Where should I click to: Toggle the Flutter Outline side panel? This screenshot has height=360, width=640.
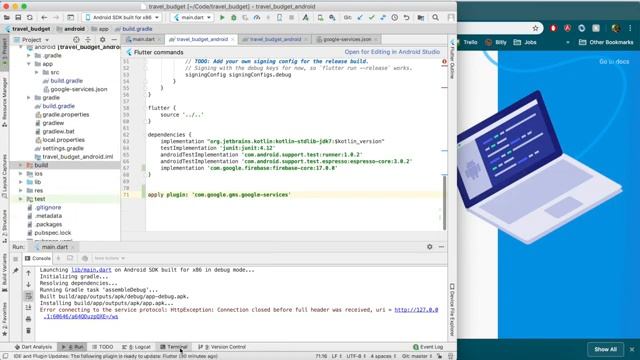coord(452,59)
